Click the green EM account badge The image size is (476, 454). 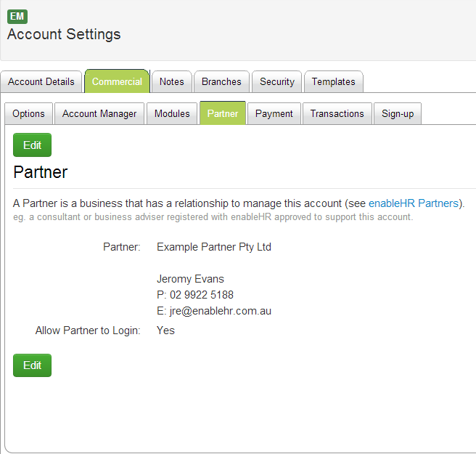pyautogui.click(x=17, y=17)
